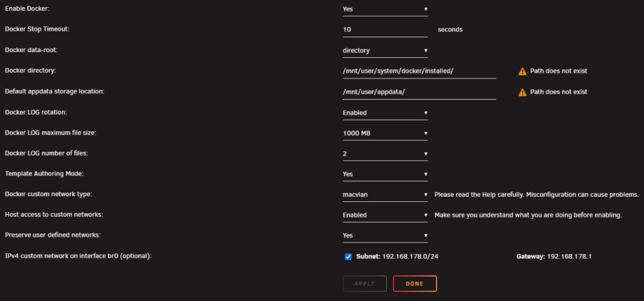
Task: Click the Subnet 192.168.178.0/24 text
Action: pyautogui.click(x=397, y=257)
